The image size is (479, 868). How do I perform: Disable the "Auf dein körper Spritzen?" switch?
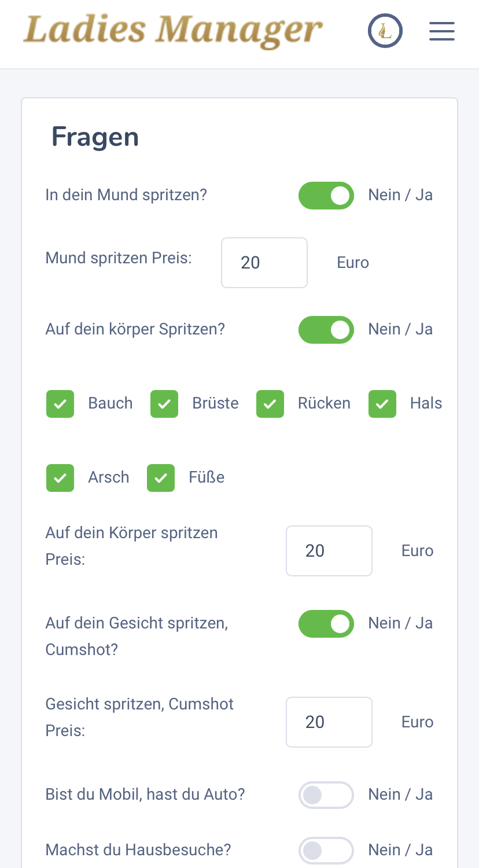(326, 330)
